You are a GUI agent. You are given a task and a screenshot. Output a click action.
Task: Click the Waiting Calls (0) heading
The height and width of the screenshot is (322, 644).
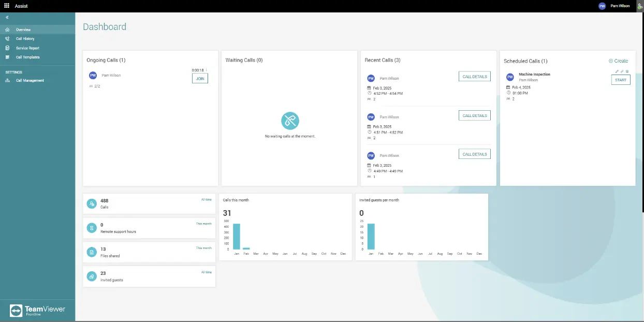coord(244,61)
